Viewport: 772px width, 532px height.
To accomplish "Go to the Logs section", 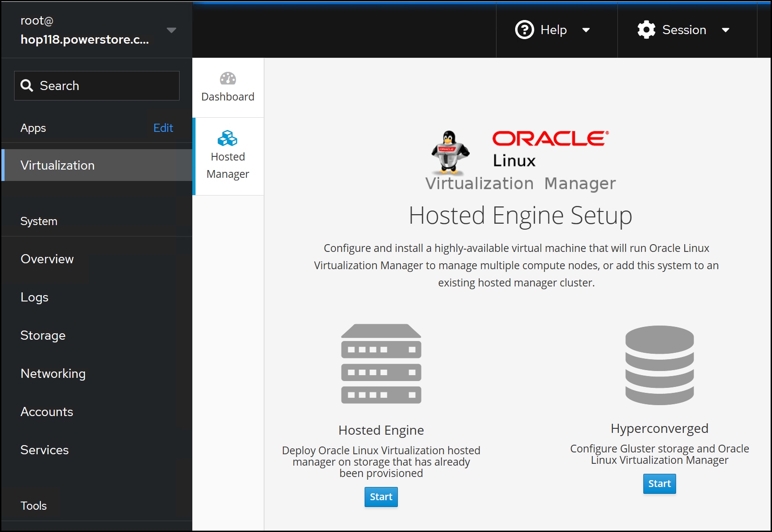I will (35, 297).
